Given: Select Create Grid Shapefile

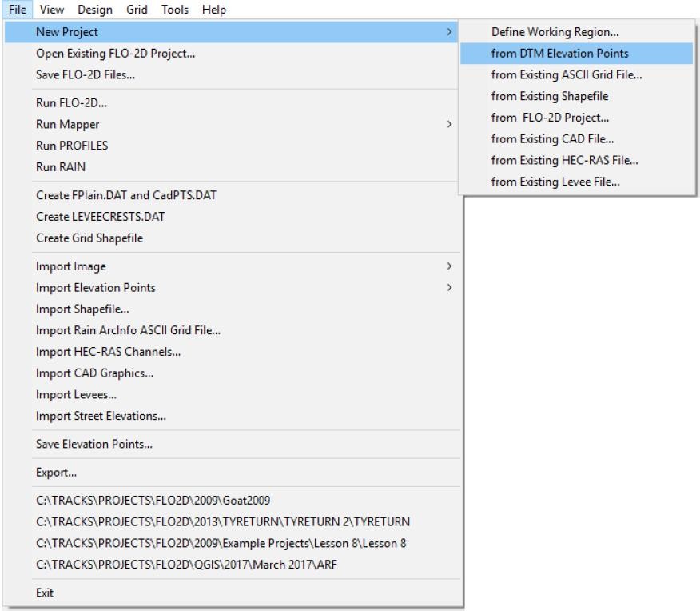Looking at the screenshot, I should [x=89, y=238].
